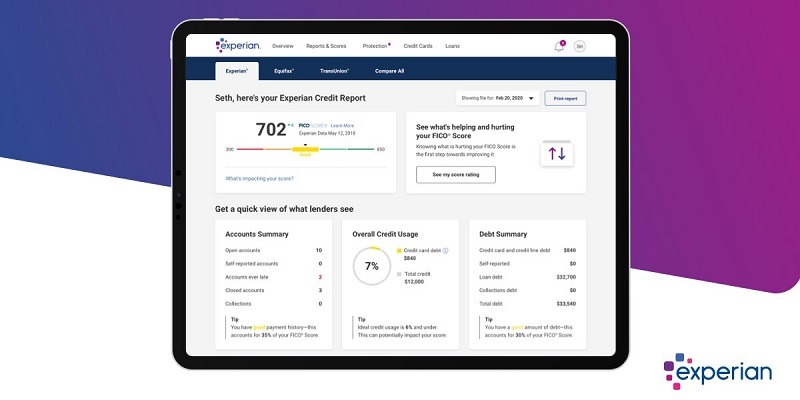
Task: Open the Reports & Scores menu
Action: (327, 46)
